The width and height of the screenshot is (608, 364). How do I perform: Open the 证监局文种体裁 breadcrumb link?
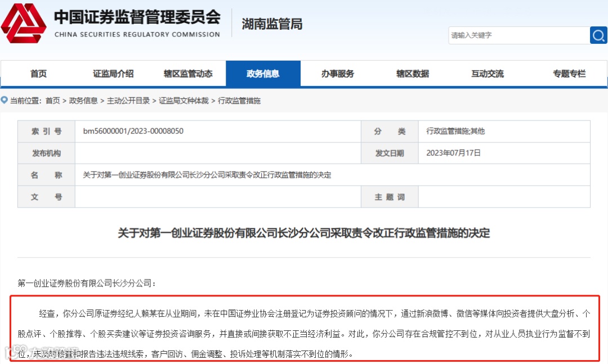click(x=184, y=101)
